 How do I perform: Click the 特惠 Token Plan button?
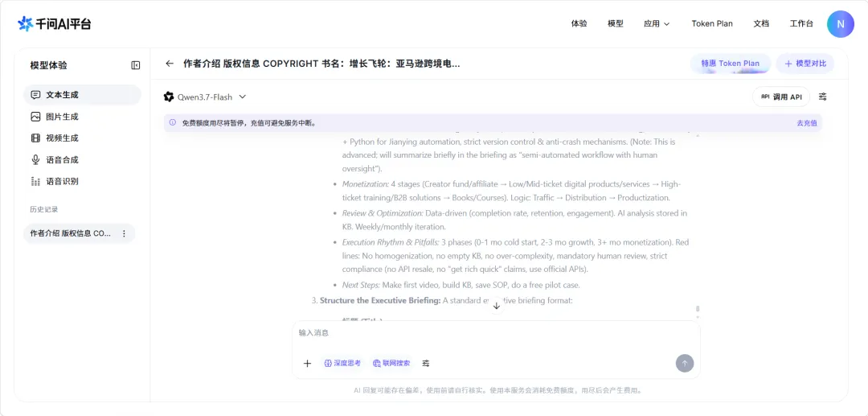tap(730, 64)
